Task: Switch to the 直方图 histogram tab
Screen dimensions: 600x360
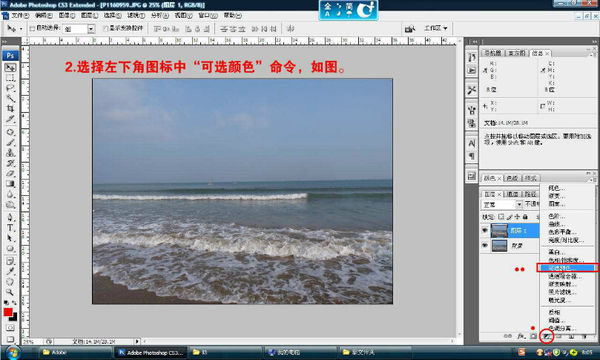Action: (x=517, y=53)
